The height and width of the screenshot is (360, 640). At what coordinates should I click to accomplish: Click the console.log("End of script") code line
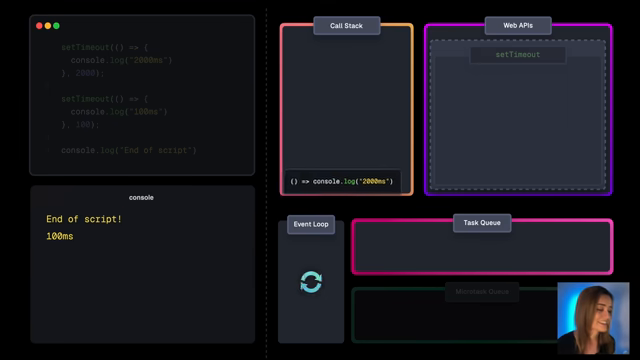(129, 150)
